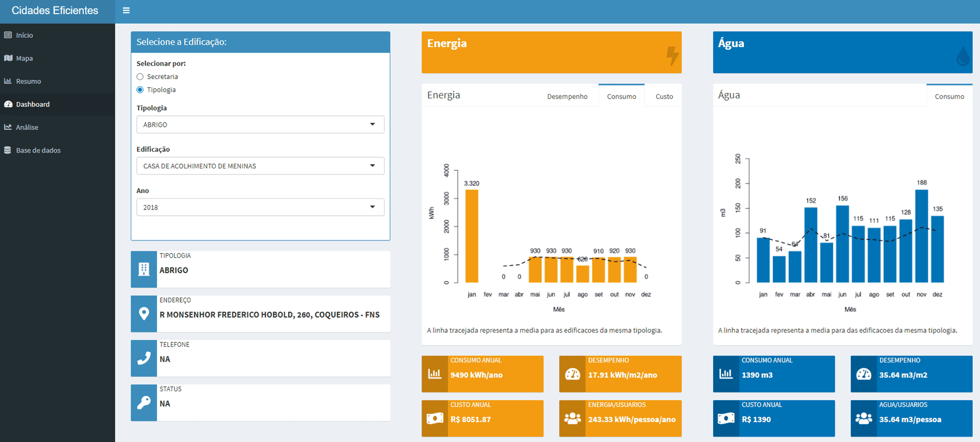Viewport: 980px width, 442px height.
Task: Click gauge icon on energy Desempenho card
Action: click(572, 374)
